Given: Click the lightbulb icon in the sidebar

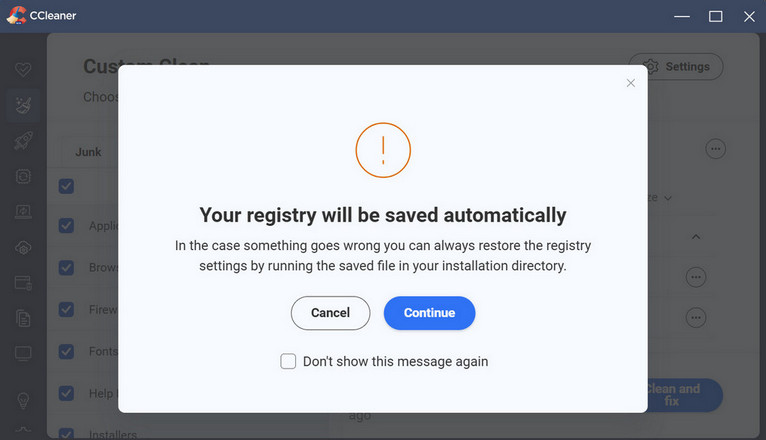Looking at the screenshot, I should pyautogui.click(x=22, y=399).
